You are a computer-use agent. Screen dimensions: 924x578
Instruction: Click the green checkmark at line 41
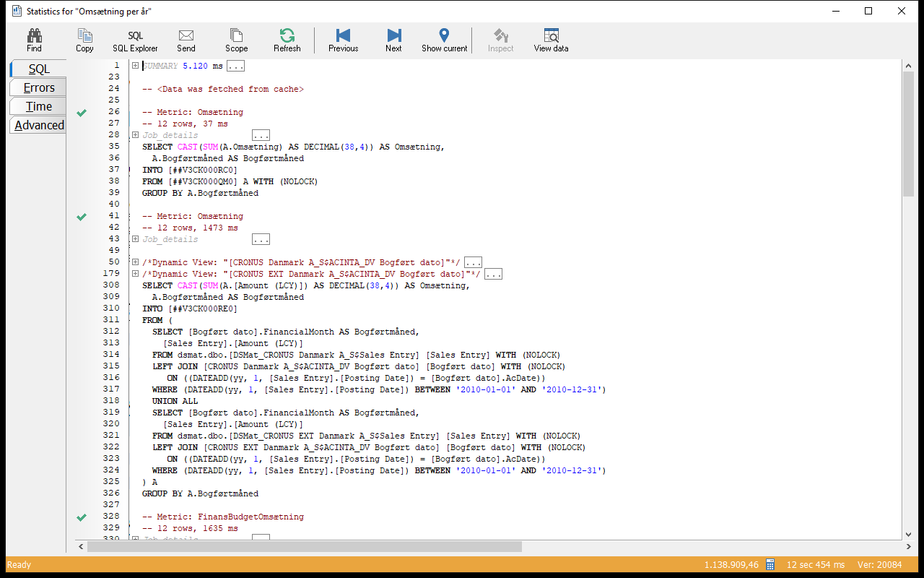(82, 217)
